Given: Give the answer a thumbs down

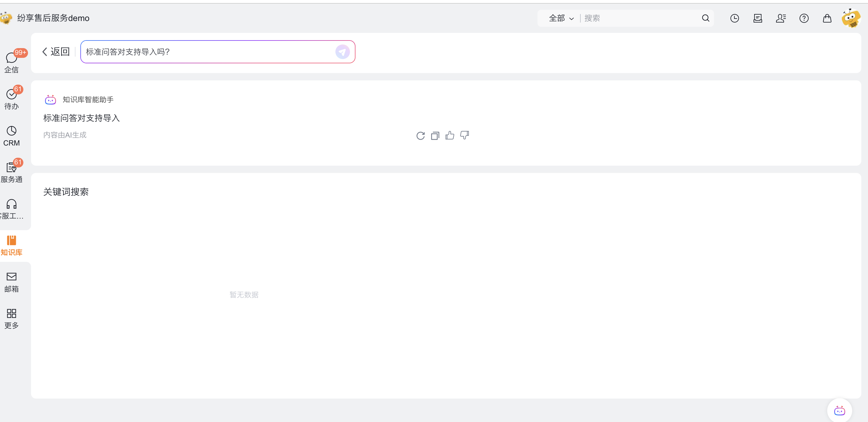Looking at the screenshot, I should click(x=464, y=135).
